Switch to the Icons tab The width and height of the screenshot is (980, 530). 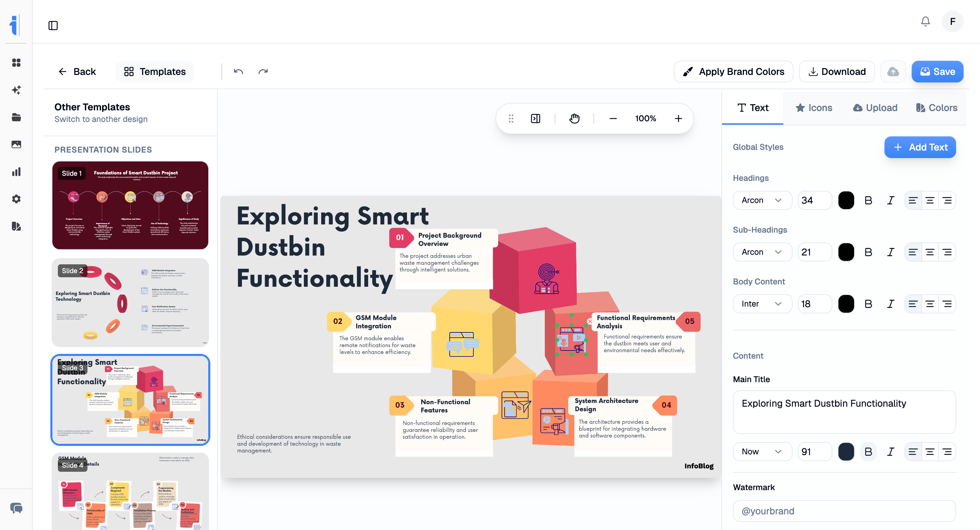(814, 108)
